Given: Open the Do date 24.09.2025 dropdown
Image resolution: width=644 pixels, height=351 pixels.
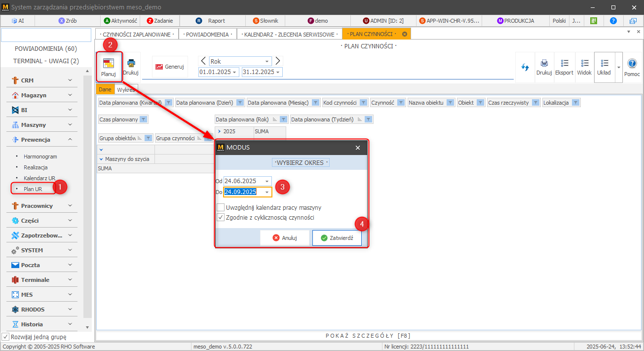Looking at the screenshot, I should coord(267,192).
